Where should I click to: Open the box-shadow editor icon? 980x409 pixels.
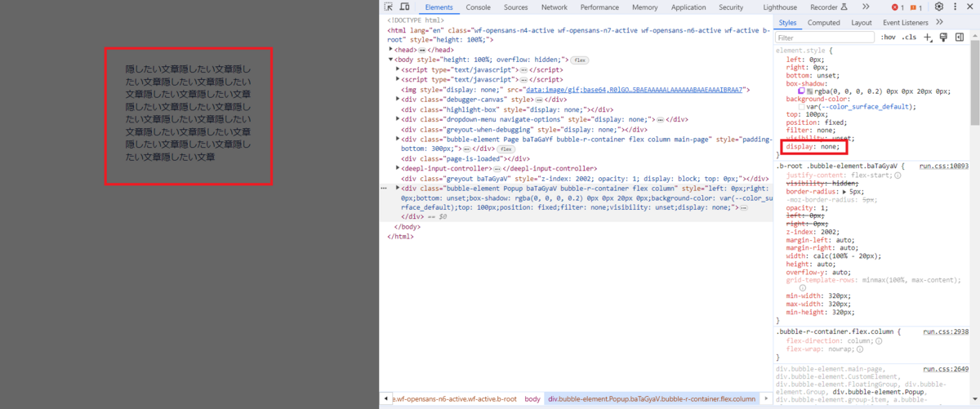coord(803,91)
